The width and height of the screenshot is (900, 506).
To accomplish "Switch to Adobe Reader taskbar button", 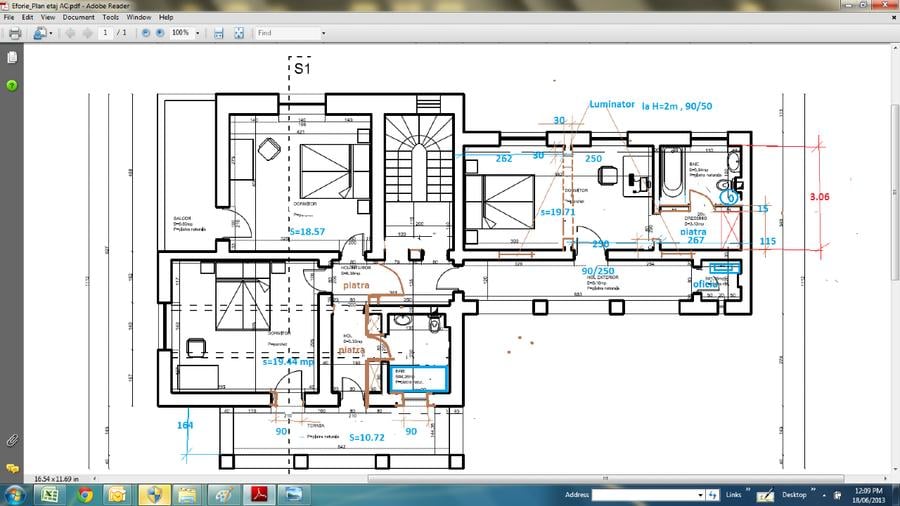I will (259, 495).
